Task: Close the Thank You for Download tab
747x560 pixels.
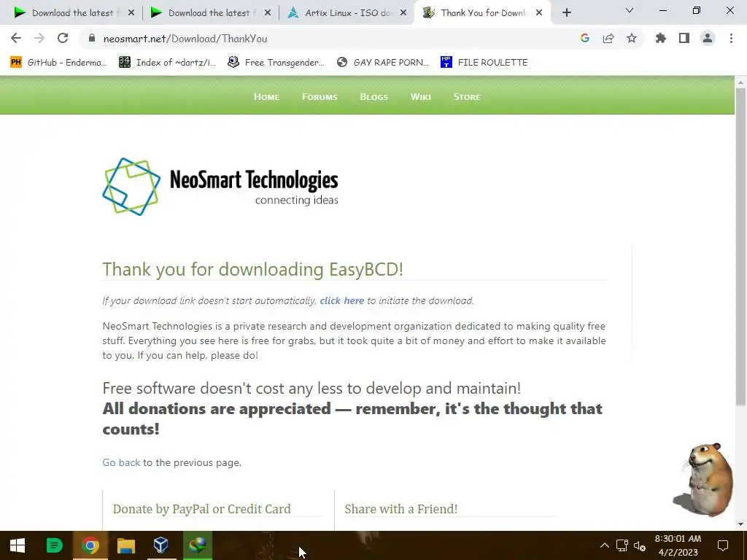Action: click(539, 13)
